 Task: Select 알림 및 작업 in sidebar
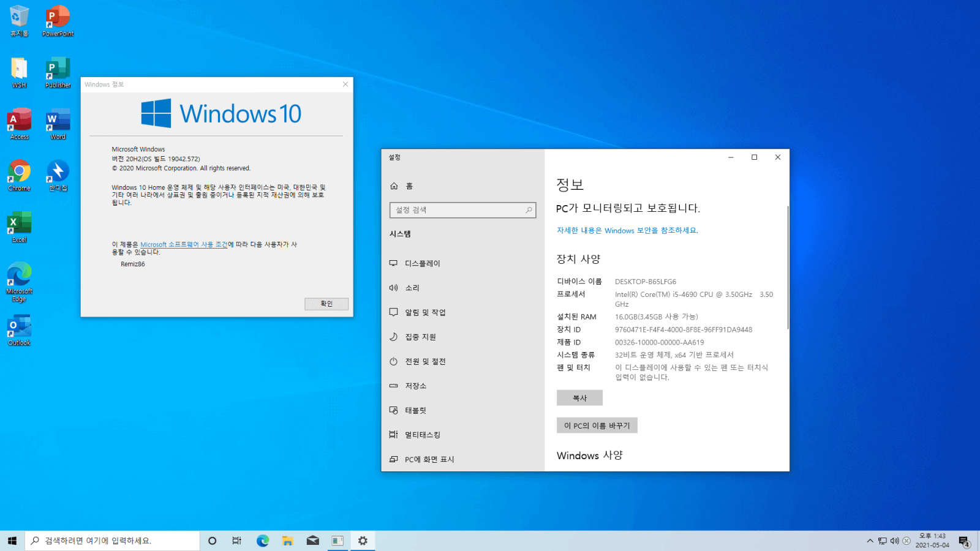click(462, 312)
